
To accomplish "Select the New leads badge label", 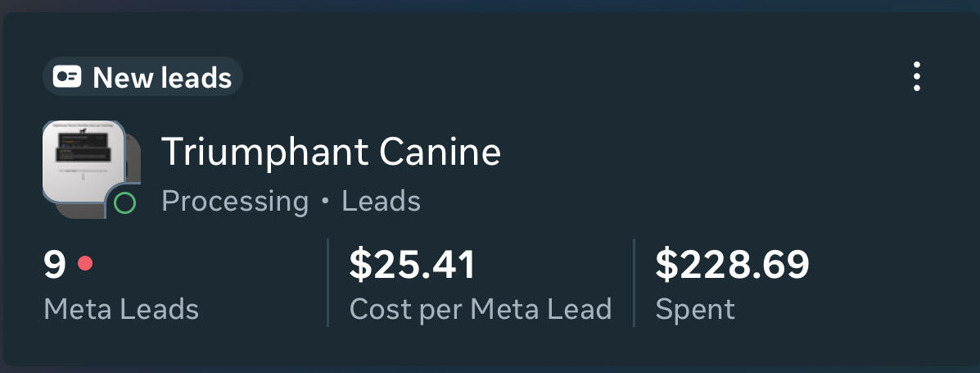I will [162, 78].
